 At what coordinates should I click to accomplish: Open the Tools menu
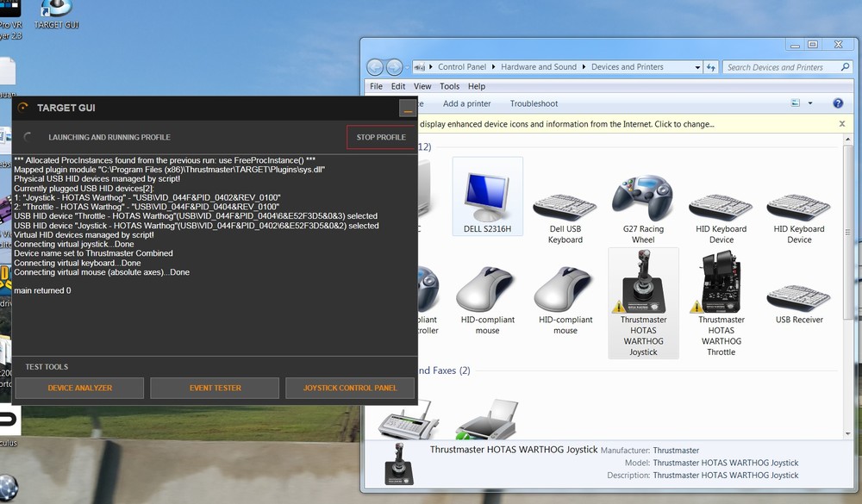pyautogui.click(x=449, y=86)
